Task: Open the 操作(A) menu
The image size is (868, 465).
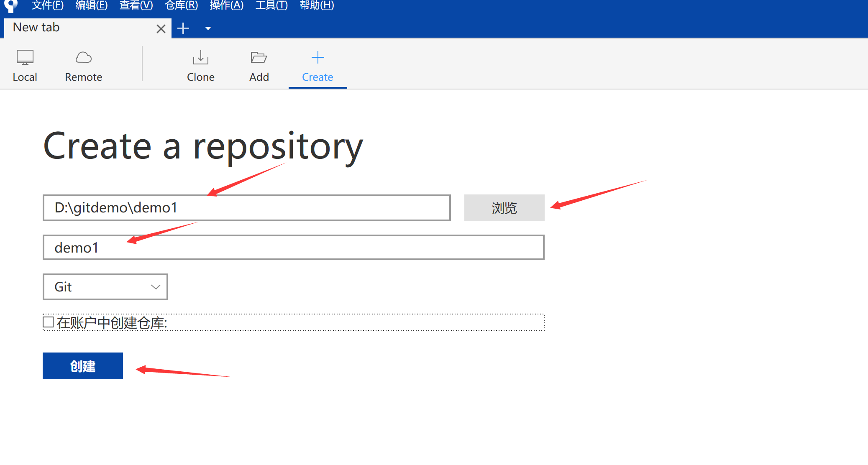Action: 226,5
